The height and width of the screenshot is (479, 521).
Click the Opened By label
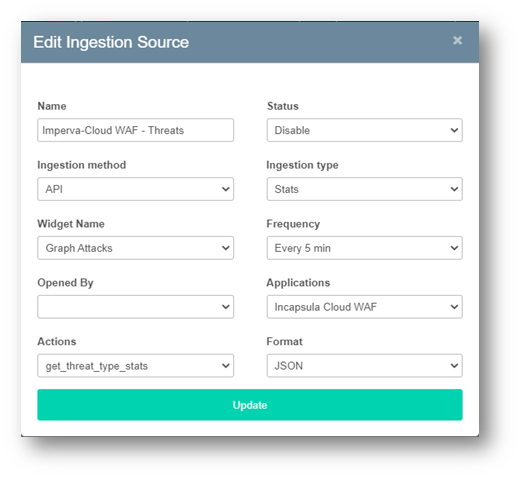[65, 283]
